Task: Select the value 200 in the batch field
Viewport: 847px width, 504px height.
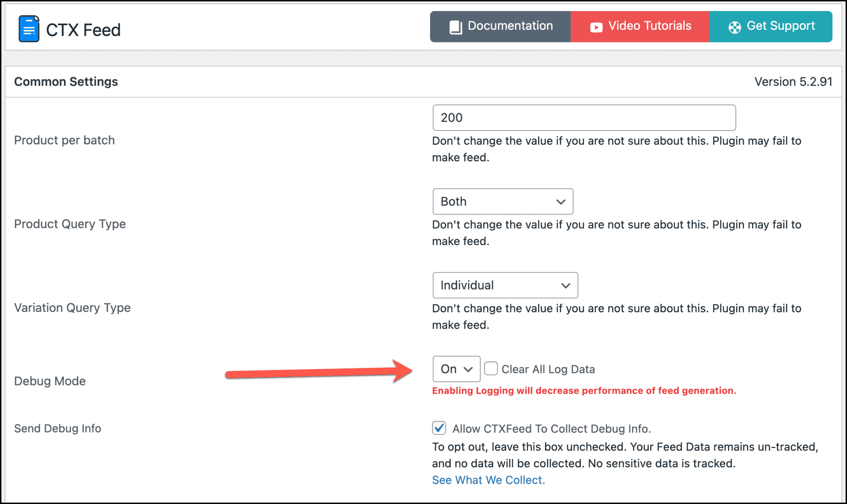Action: pyautogui.click(x=452, y=117)
